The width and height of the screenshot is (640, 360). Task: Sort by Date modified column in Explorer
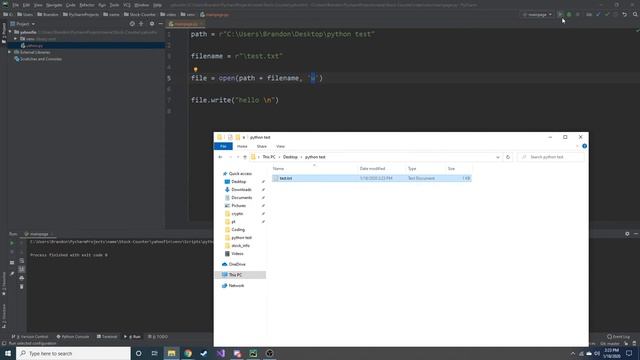coord(372,169)
